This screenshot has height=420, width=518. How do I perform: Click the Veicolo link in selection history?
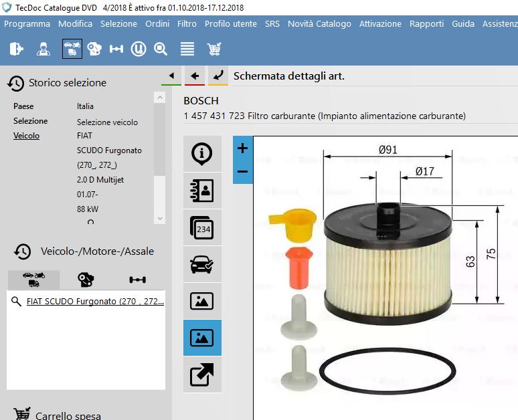26,135
